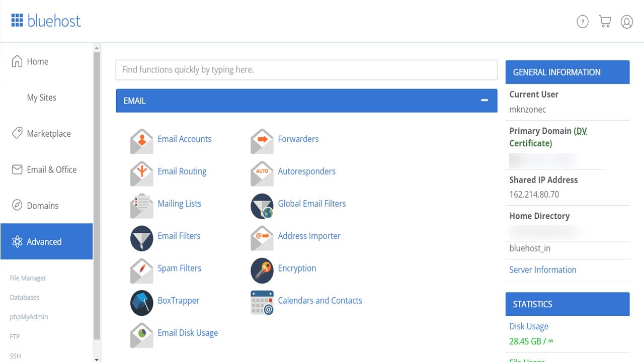
Task: Click the Email Disk Usage text link
Action: click(x=188, y=333)
